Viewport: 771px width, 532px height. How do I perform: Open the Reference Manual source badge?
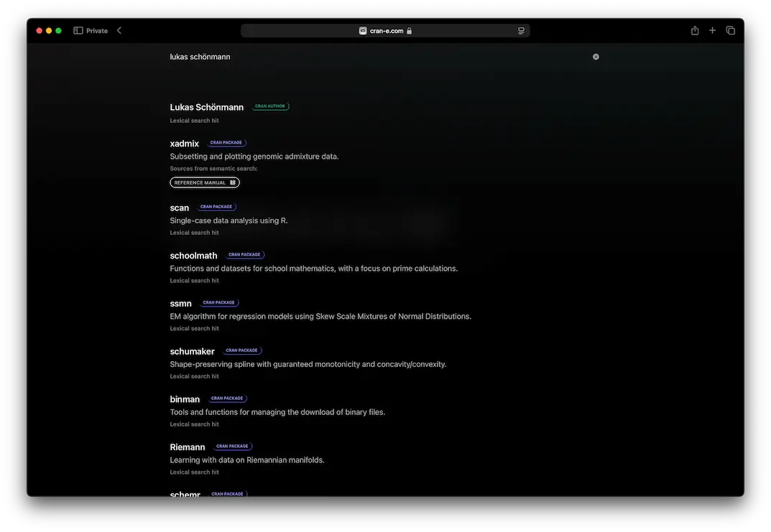point(205,182)
